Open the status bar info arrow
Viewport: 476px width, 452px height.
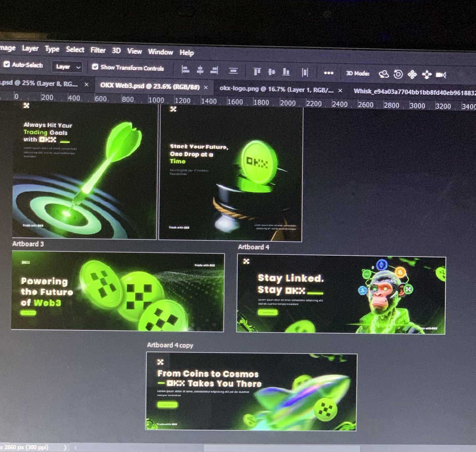click(x=65, y=447)
